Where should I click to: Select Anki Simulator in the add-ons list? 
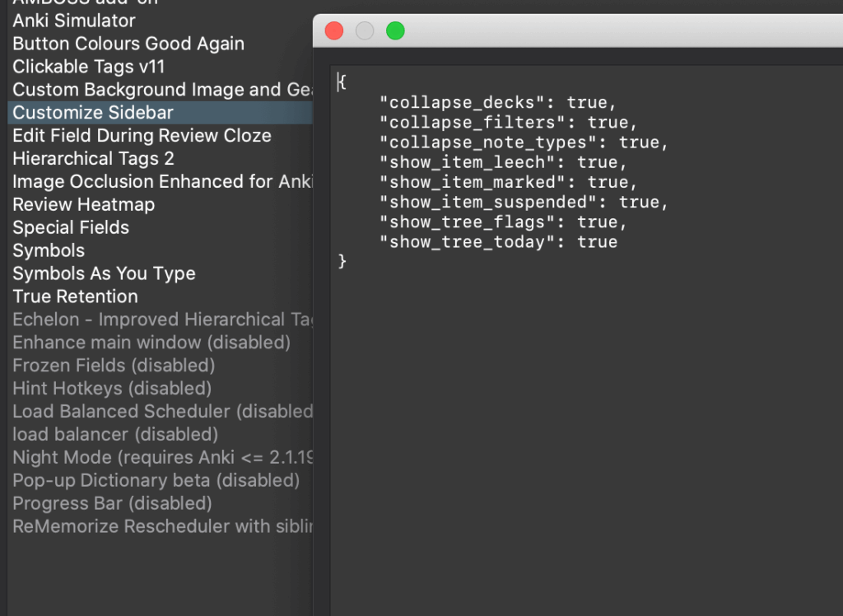coord(161,21)
